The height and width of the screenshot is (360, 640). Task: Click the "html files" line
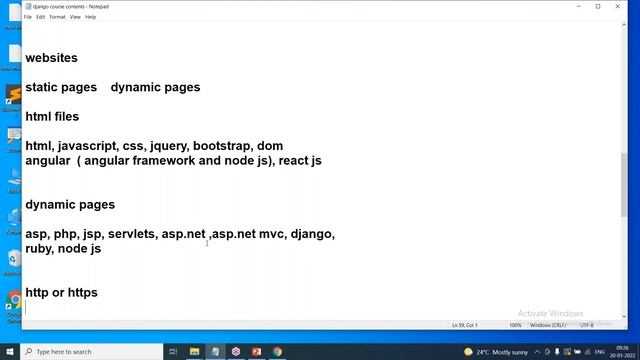tap(52, 117)
